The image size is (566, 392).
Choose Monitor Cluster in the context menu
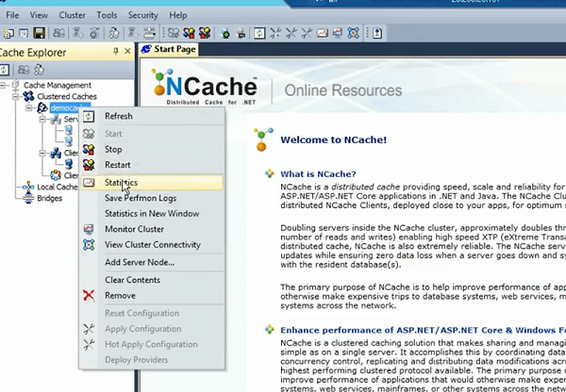coord(152,229)
